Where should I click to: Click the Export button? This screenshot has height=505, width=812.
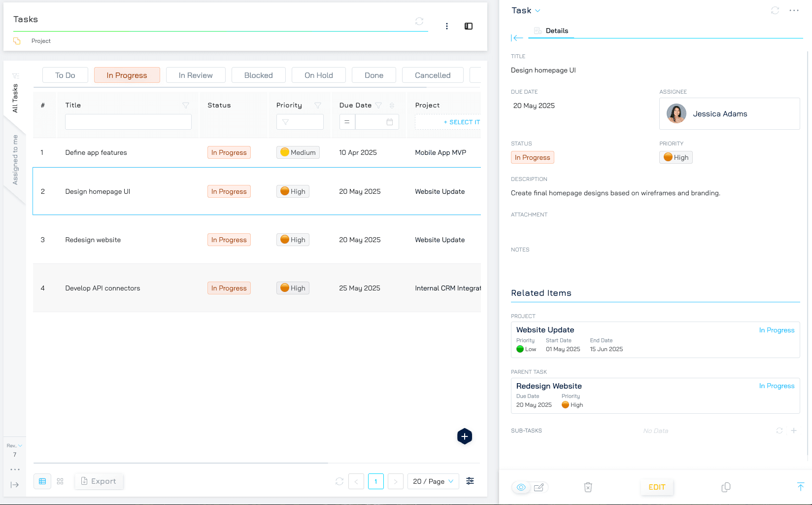coord(99,481)
